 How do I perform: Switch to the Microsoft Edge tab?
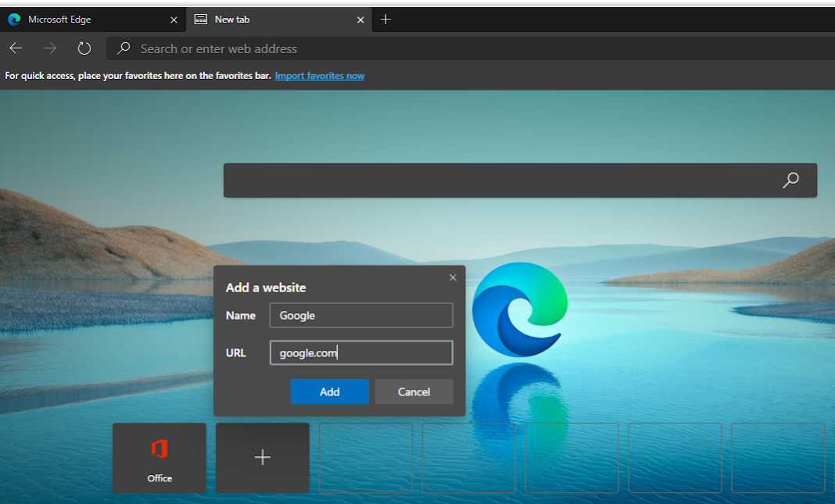pyautogui.click(x=93, y=20)
